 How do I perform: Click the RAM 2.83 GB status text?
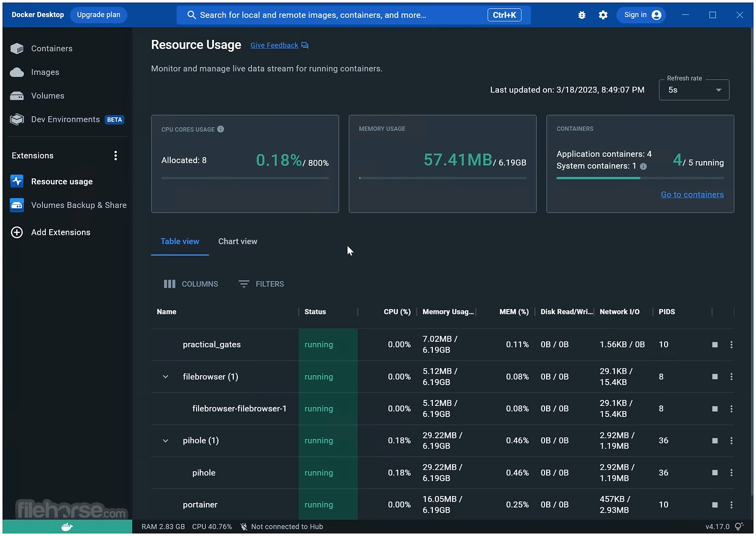pyautogui.click(x=163, y=527)
